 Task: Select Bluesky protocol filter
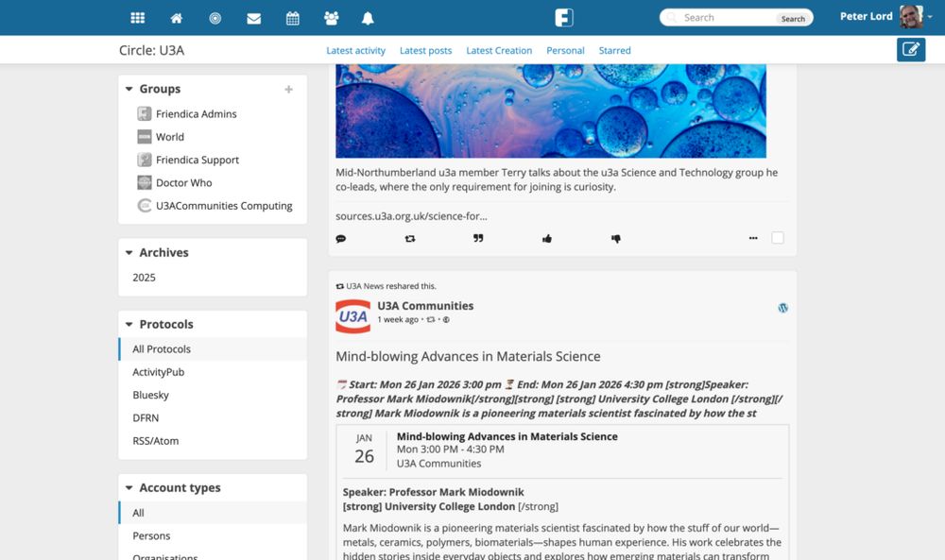[213, 395]
